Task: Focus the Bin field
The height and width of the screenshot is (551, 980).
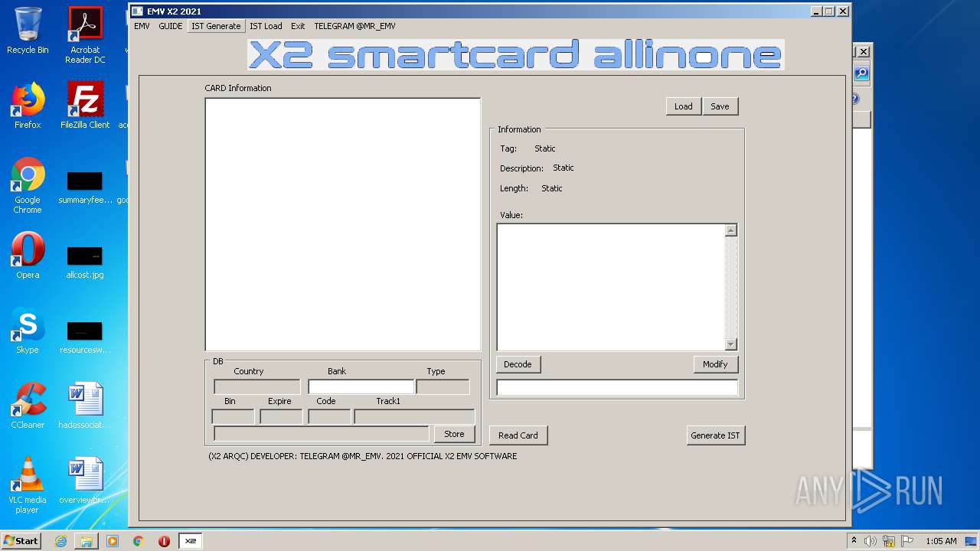Action: pyautogui.click(x=233, y=416)
